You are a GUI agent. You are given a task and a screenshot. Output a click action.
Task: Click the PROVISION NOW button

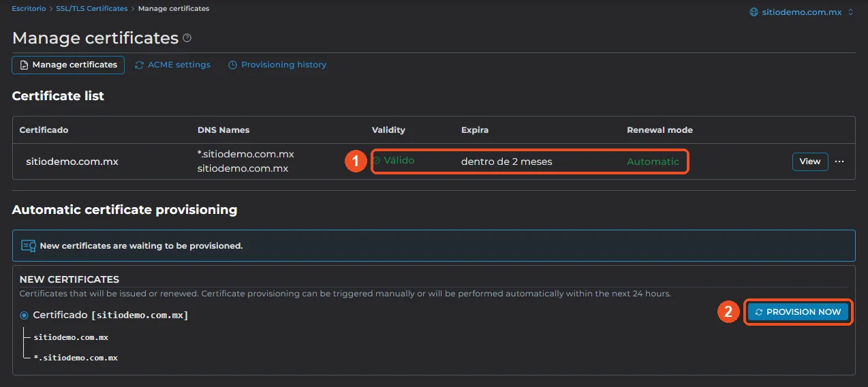799,312
